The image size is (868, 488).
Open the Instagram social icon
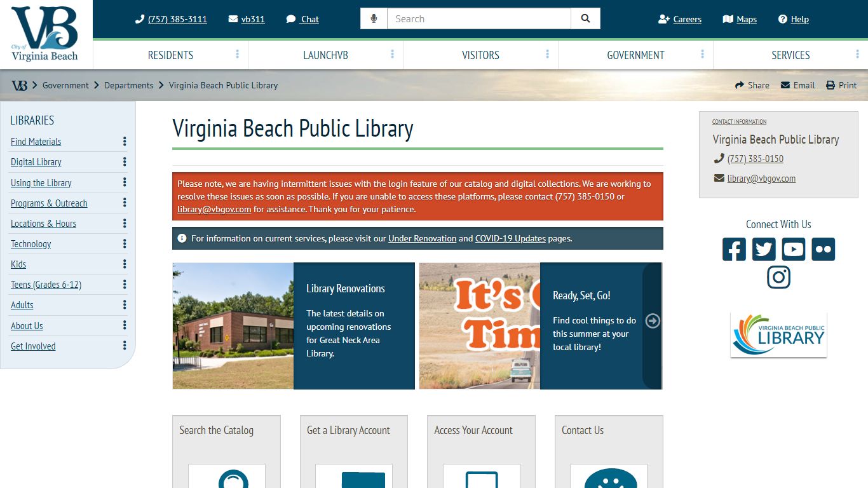778,277
